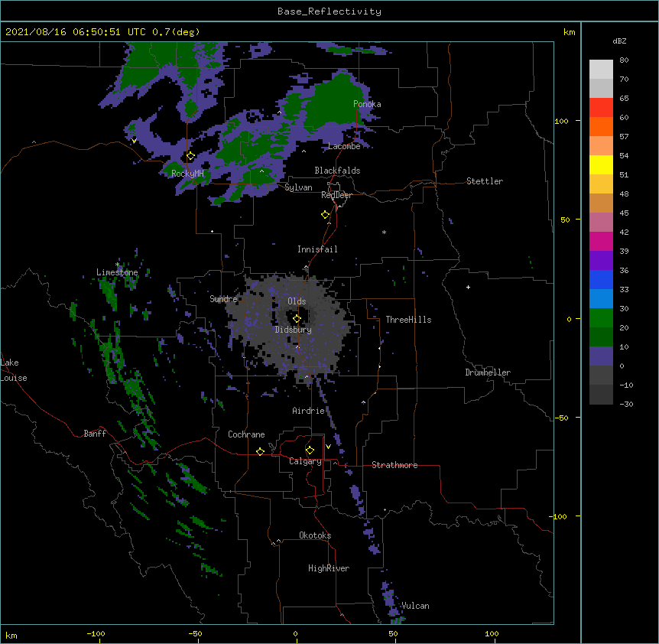Click the -50 tick on right axis
Image resolution: width=659 pixels, height=644 pixels.
click(x=561, y=418)
